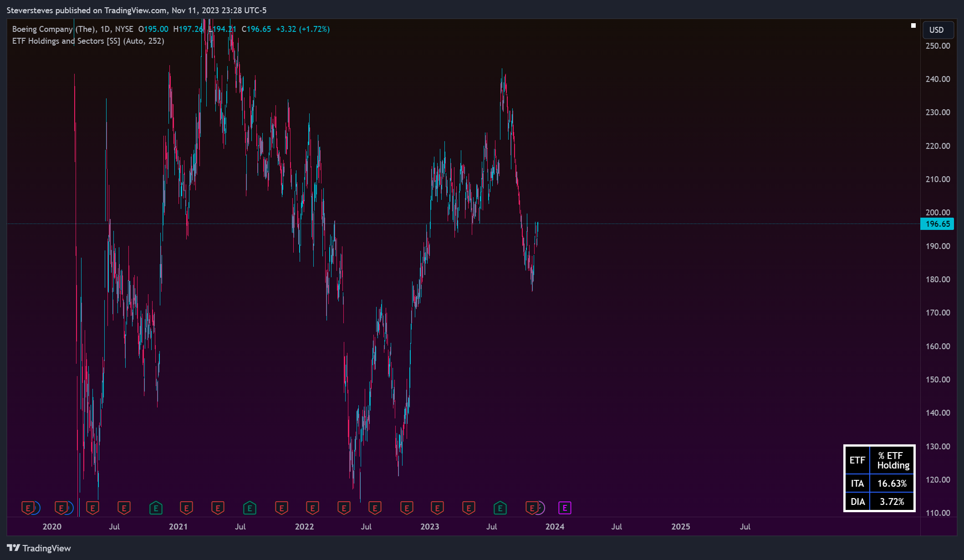Click the close value C196.65 in legend
Image resolution: width=964 pixels, height=560 pixels.
tap(256, 29)
